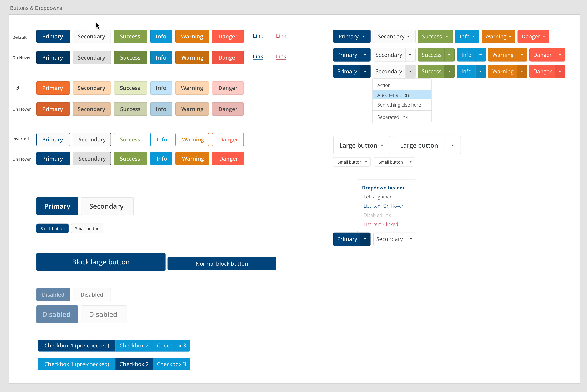Expand the third row Primary split dropdown
Viewport: 587px width, 392px height.
(x=365, y=71)
